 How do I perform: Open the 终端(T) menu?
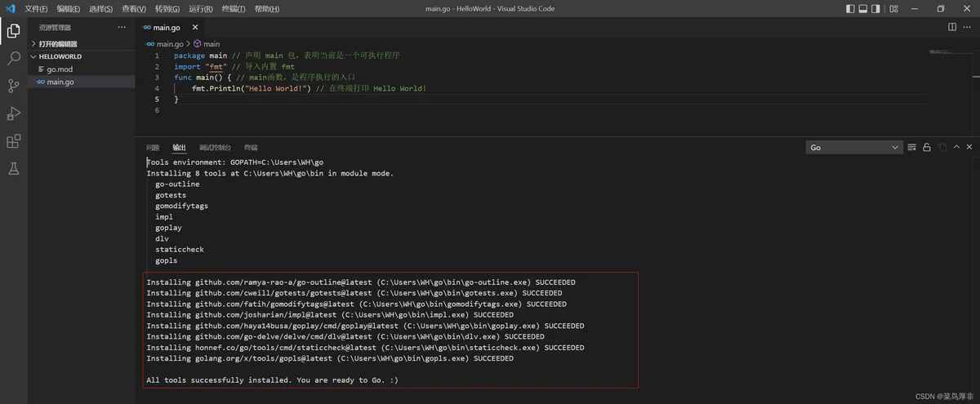coord(234,9)
